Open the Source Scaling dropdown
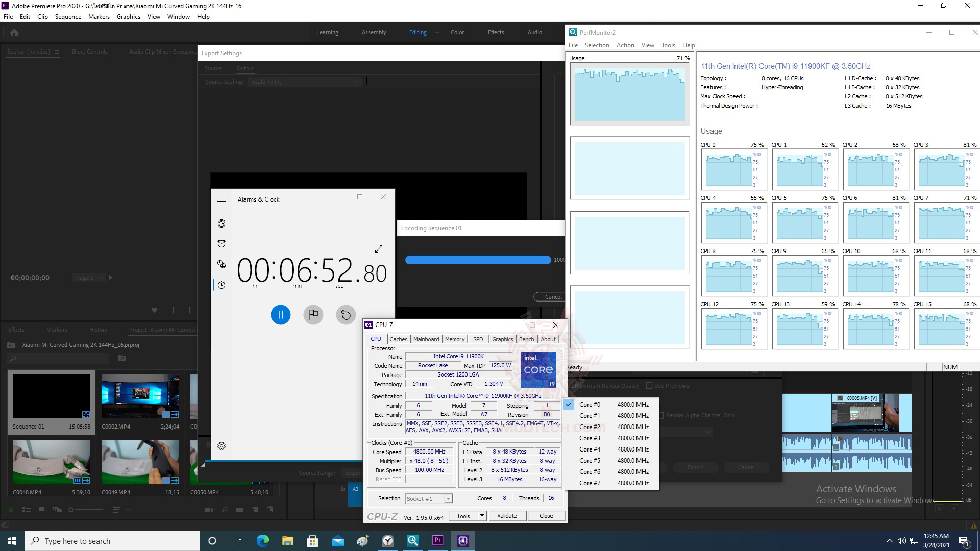The image size is (980, 551). click(305, 82)
